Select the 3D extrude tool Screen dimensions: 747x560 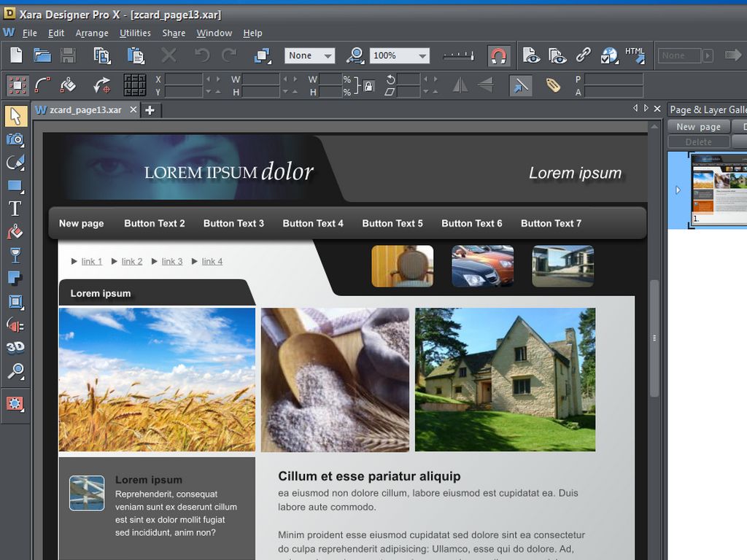coord(15,348)
